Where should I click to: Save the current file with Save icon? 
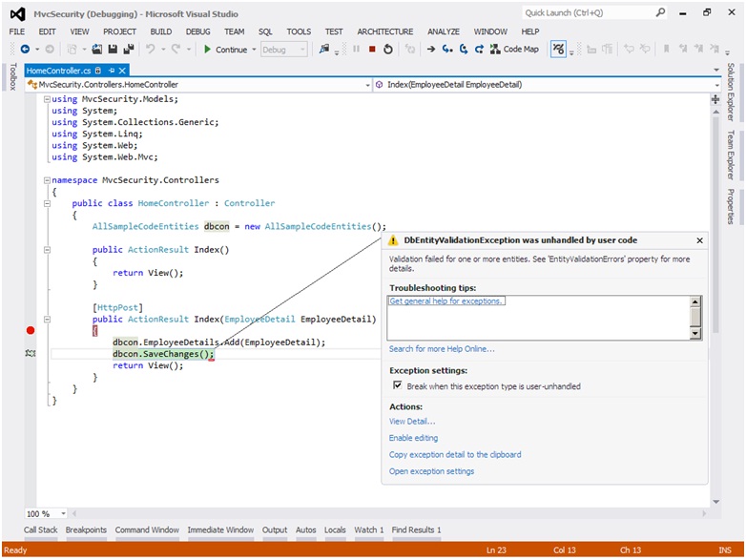click(113, 49)
